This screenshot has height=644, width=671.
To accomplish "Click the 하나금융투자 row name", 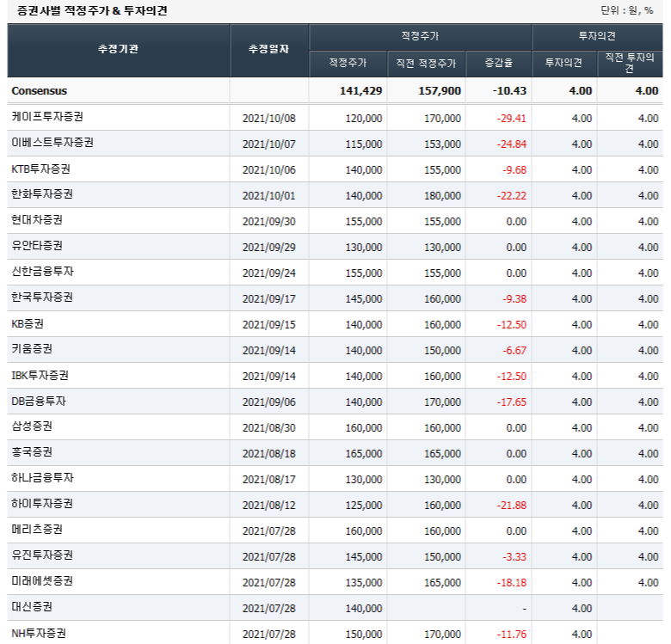I will pyautogui.click(x=43, y=478).
